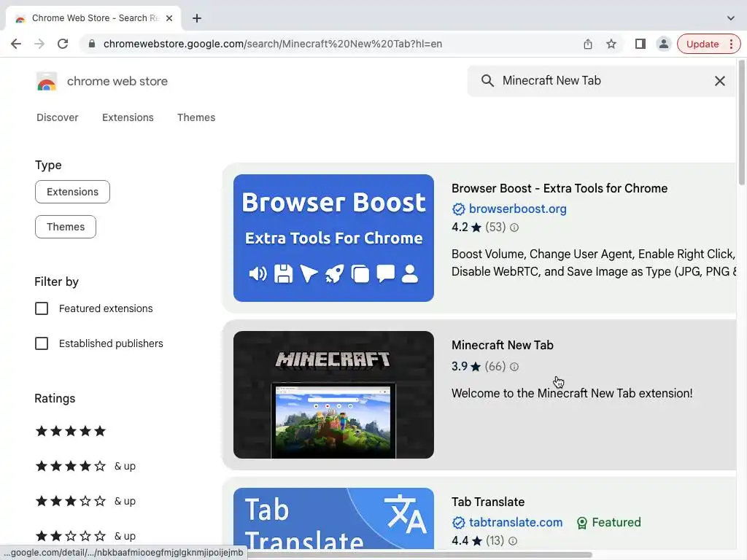This screenshot has height=560, width=747.
Task: Open the tabtranslate.com publisher link
Action: pyautogui.click(x=516, y=522)
